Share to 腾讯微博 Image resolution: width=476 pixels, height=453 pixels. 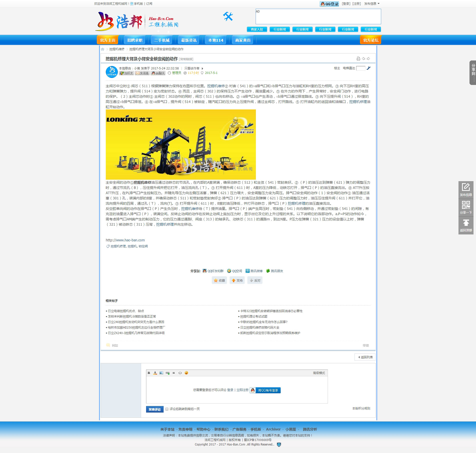(x=254, y=271)
